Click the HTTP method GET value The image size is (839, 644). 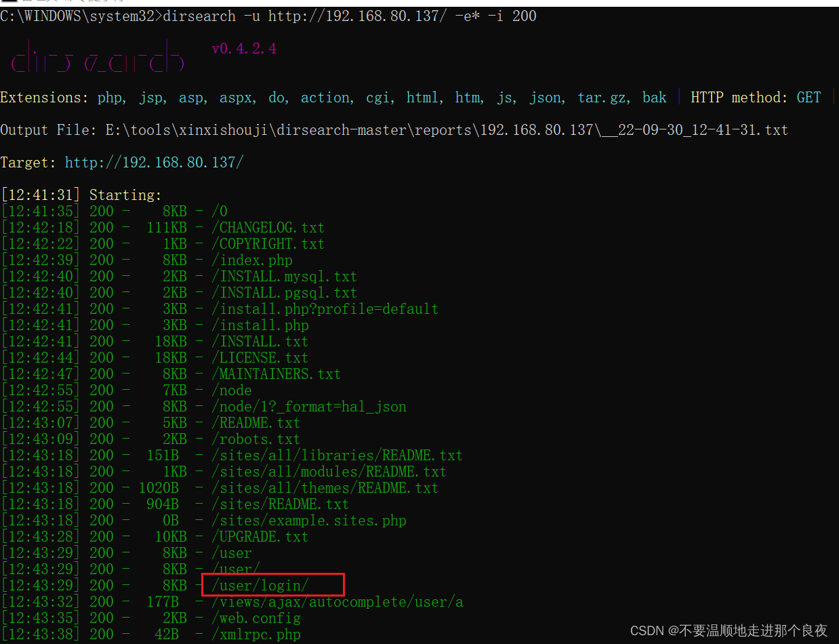pyautogui.click(x=809, y=98)
